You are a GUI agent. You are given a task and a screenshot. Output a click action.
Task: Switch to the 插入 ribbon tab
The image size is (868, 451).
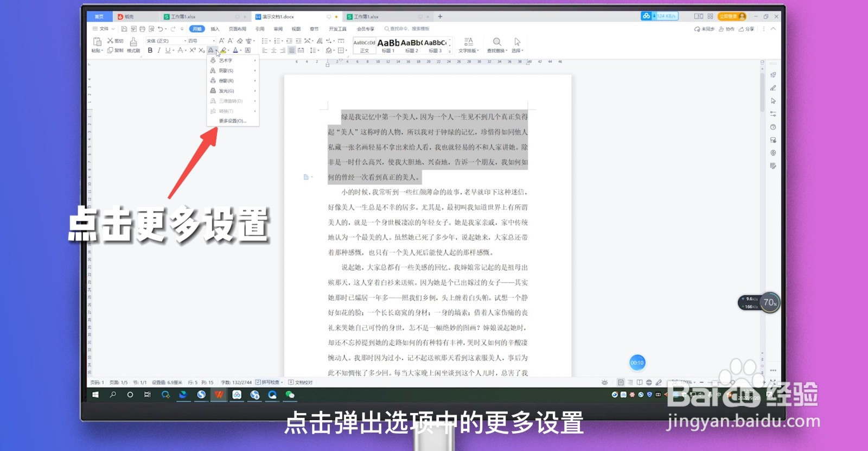[x=215, y=29]
